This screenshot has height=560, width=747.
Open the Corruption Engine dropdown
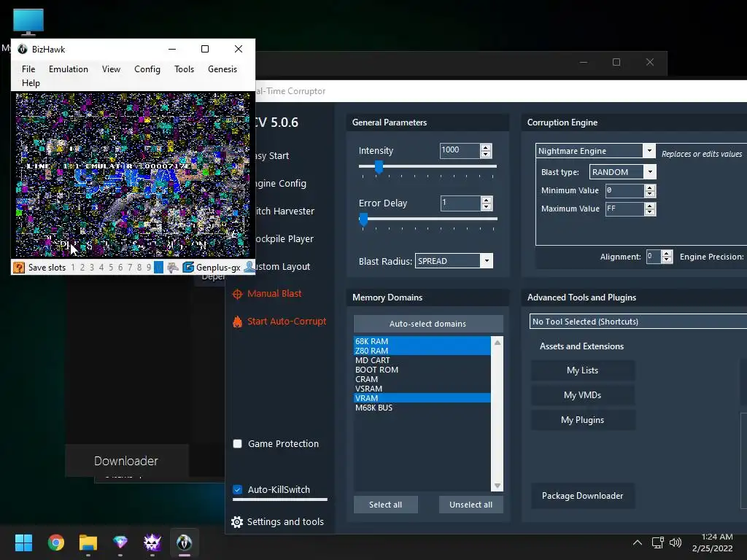649,150
